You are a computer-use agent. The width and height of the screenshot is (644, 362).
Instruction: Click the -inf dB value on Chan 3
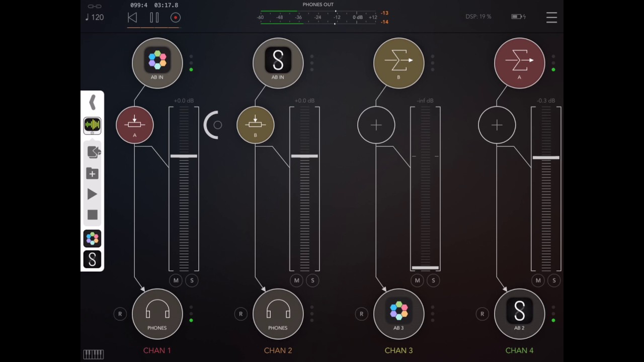pyautogui.click(x=425, y=101)
